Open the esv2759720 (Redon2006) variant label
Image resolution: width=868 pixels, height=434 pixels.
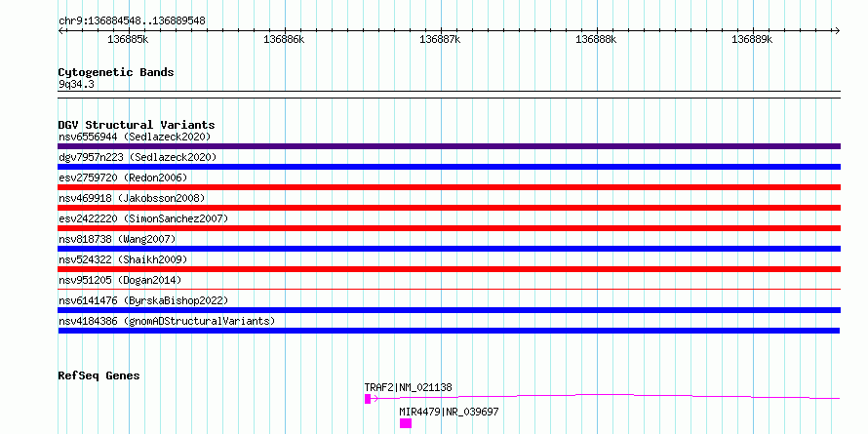[x=123, y=178]
